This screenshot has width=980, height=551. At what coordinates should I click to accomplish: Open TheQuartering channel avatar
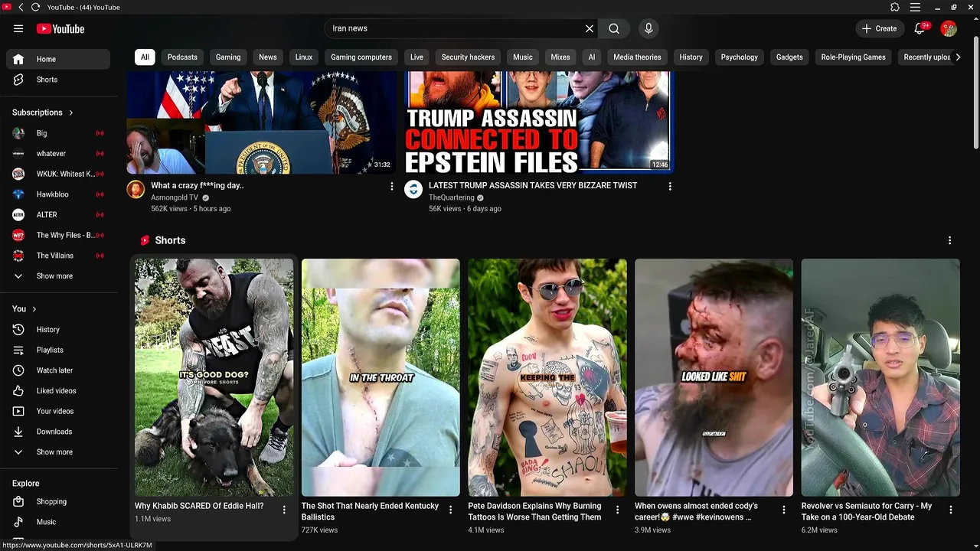pyautogui.click(x=413, y=190)
